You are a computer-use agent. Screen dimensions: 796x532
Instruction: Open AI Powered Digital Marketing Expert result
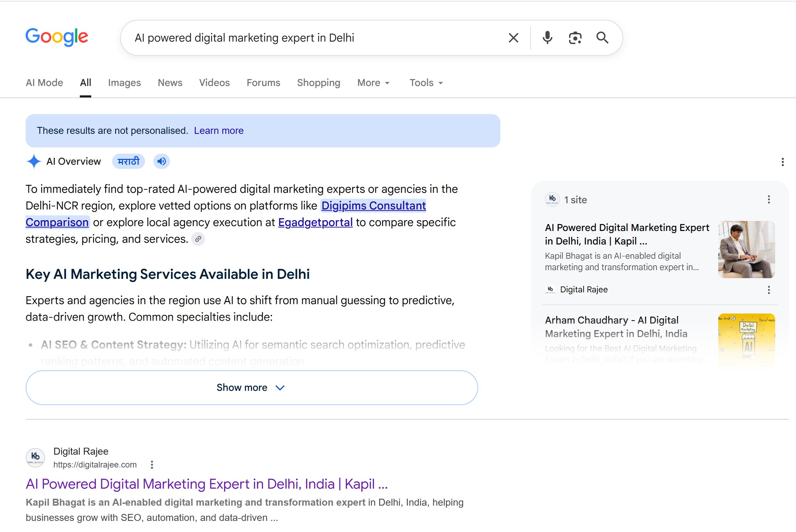[x=206, y=484]
